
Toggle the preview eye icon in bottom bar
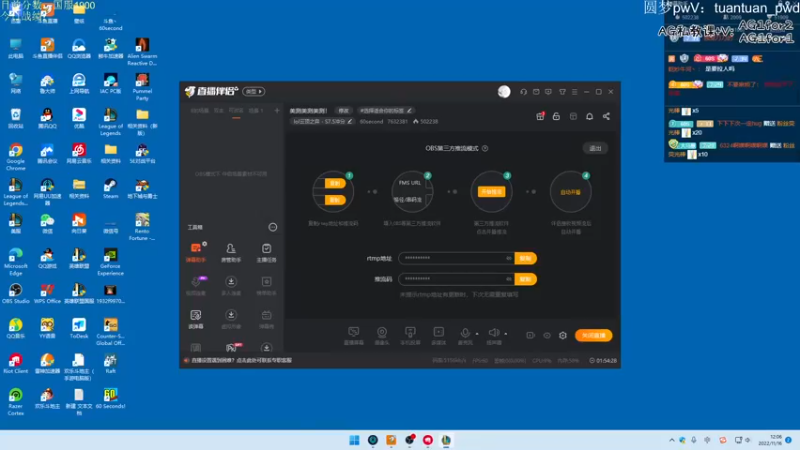pyautogui.click(x=547, y=335)
